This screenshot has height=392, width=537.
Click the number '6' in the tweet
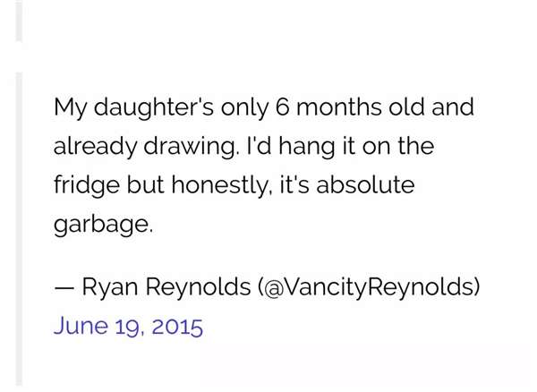click(x=283, y=107)
